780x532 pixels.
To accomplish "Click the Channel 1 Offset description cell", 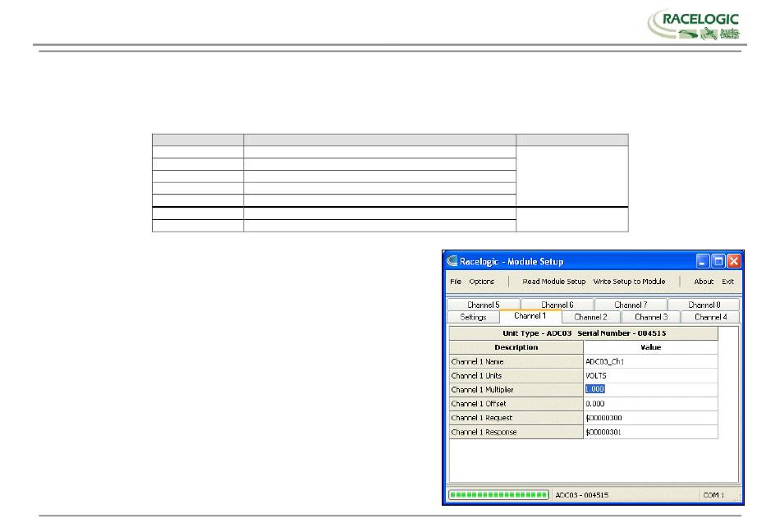I will pos(516,403).
